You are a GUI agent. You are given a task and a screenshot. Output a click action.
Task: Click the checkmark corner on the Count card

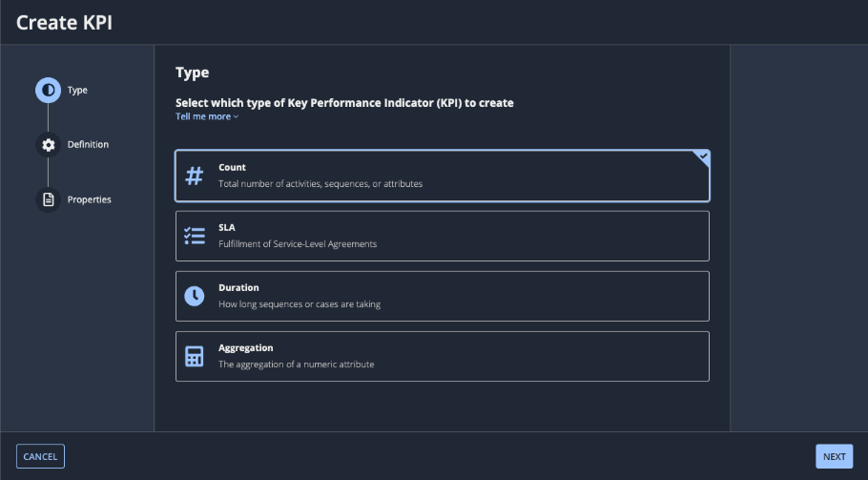tap(702, 157)
